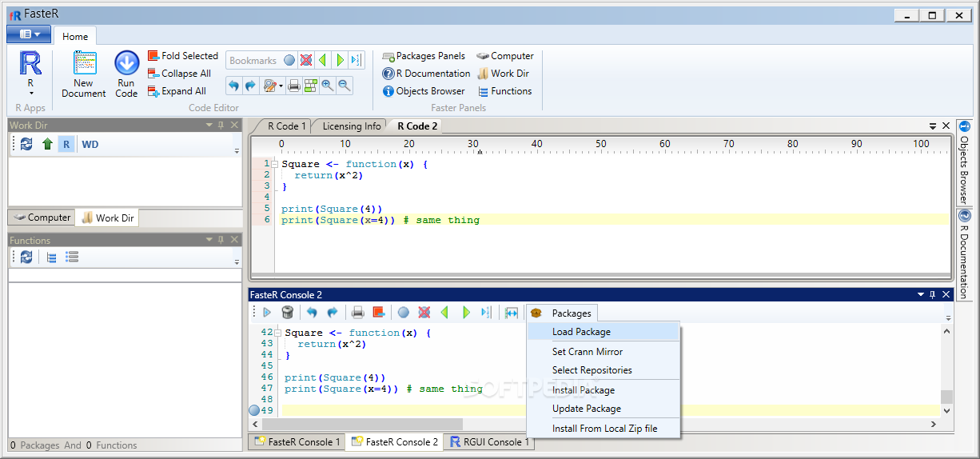Go to previous bookmark in ribbon
Screen dimensions: 980x459
tap(323, 60)
